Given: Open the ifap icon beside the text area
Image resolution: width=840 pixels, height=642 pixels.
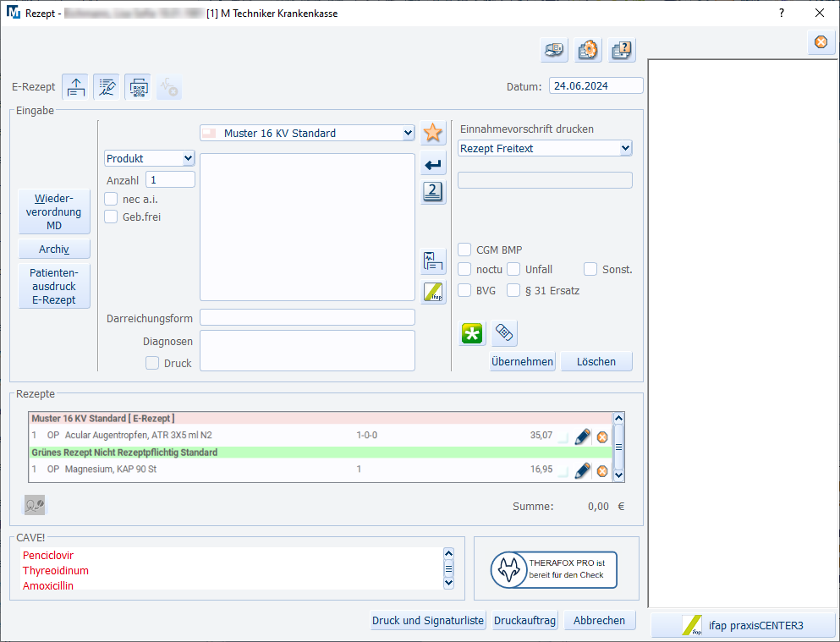Looking at the screenshot, I should [x=433, y=292].
